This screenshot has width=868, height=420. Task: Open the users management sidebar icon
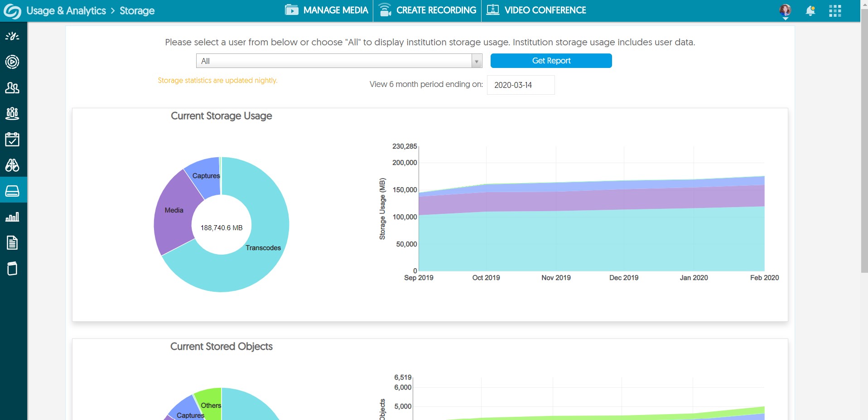click(12, 88)
